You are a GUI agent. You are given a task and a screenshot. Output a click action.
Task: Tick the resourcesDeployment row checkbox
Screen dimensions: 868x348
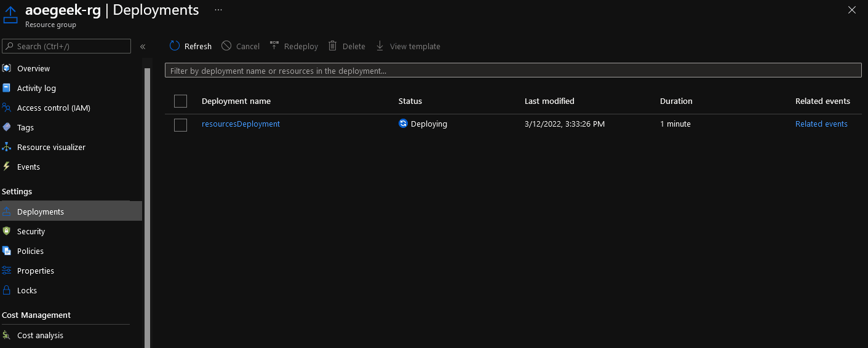click(x=180, y=125)
